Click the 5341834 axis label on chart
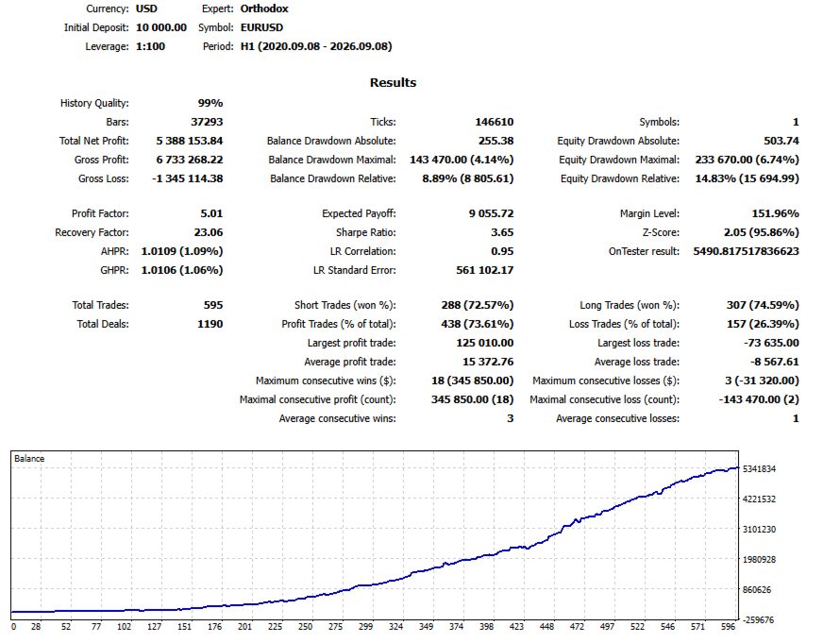 (x=759, y=469)
